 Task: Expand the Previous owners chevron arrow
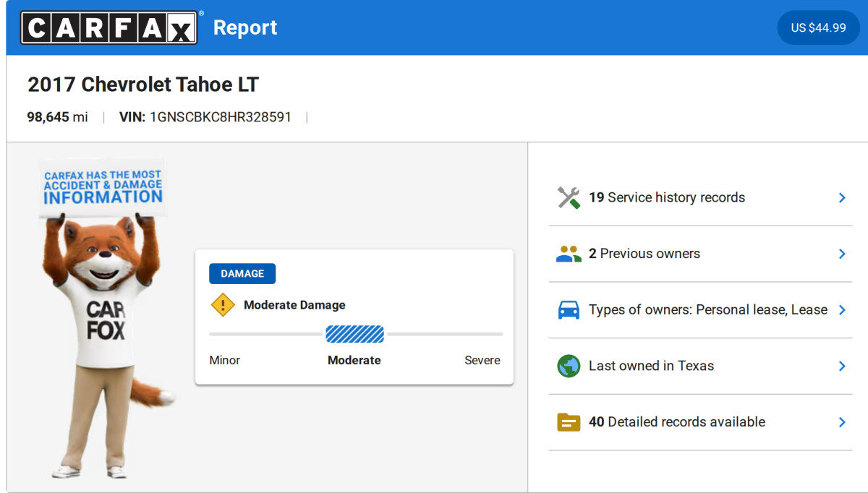tap(841, 254)
